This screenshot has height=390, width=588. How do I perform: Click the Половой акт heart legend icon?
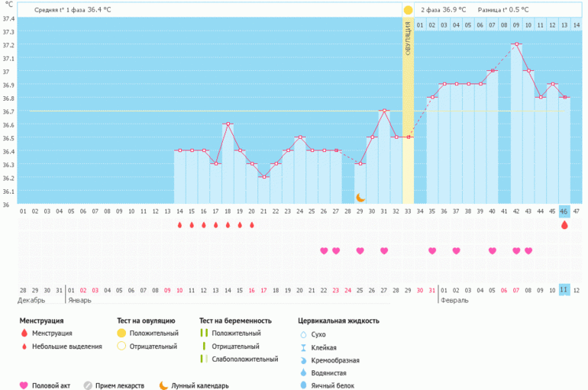coord(24,385)
